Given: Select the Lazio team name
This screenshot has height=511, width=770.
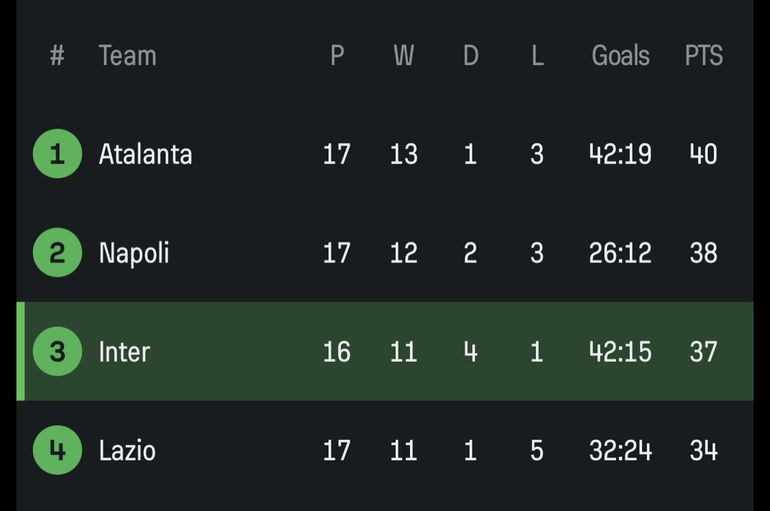Looking at the screenshot, I should point(127,450).
